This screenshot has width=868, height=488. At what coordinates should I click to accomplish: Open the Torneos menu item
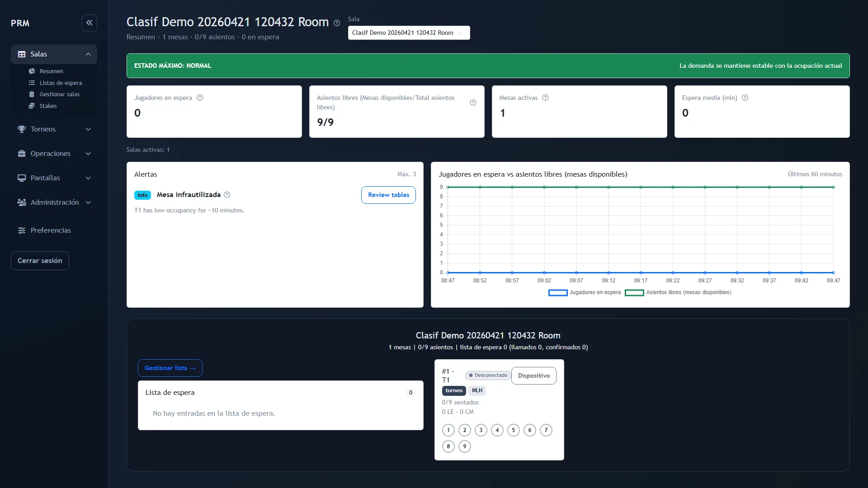point(54,129)
